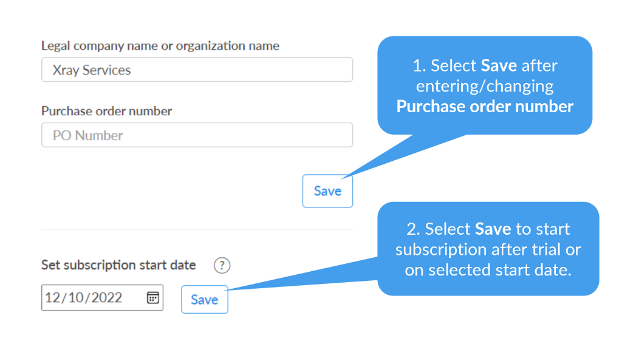Image resolution: width=622 pixels, height=364 pixels.
Task: Click the 'Legal company name or organization name' label
Action: point(160,45)
